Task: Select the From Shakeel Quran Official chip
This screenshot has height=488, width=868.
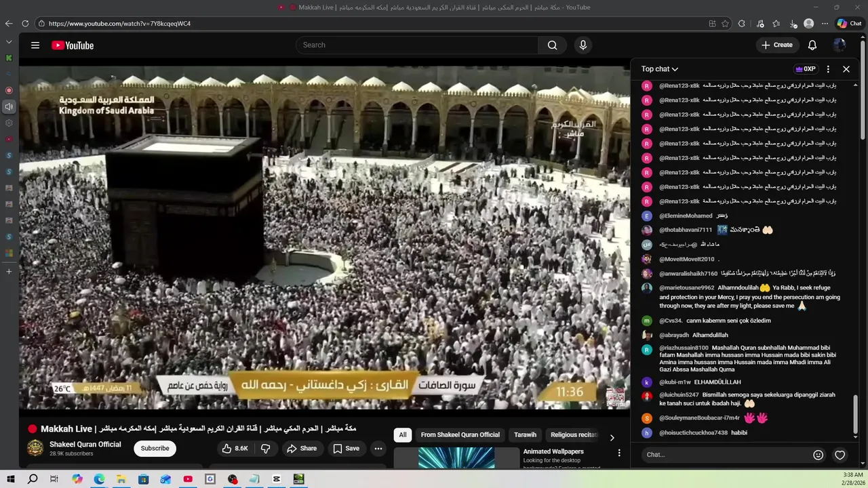Action: (460, 435)
